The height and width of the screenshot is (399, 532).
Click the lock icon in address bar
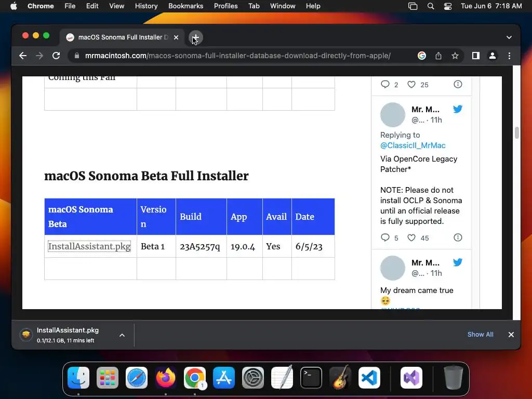tap(77, 56)
